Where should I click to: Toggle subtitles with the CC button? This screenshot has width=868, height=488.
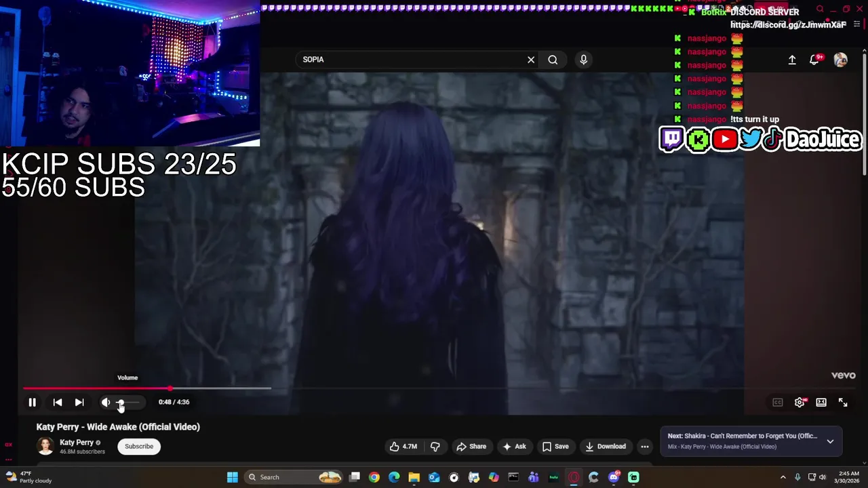point(778,402)
